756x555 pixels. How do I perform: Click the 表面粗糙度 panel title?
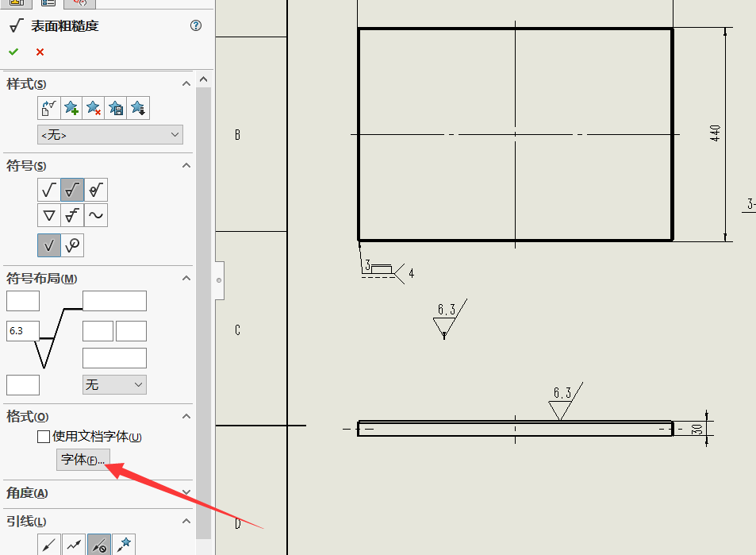64,26
